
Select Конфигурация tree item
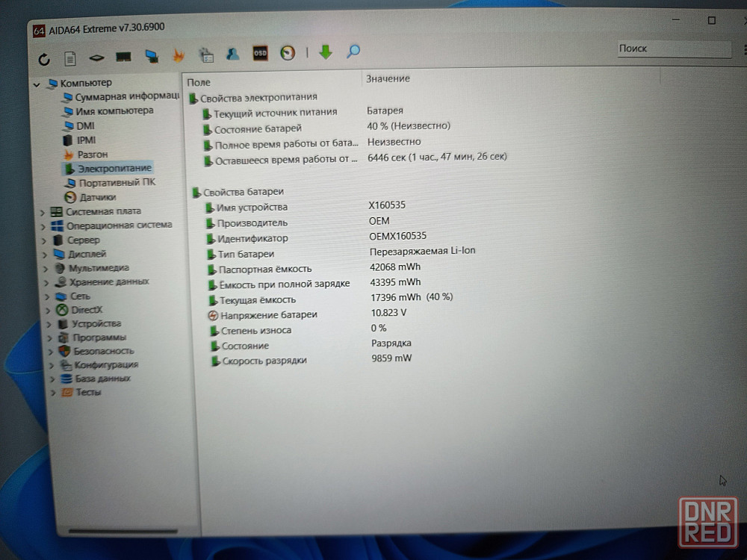pos(99,365)
